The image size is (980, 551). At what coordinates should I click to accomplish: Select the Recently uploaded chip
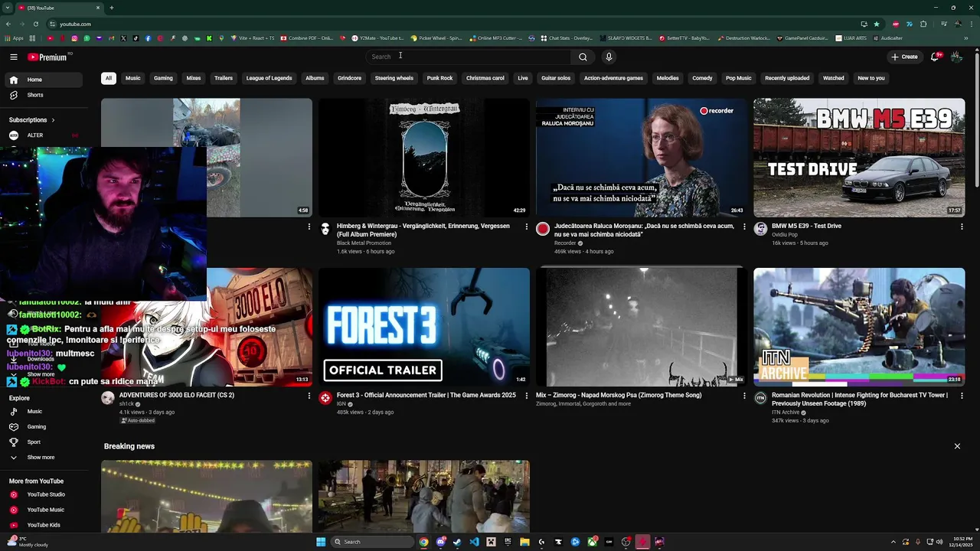coord(787,78)
